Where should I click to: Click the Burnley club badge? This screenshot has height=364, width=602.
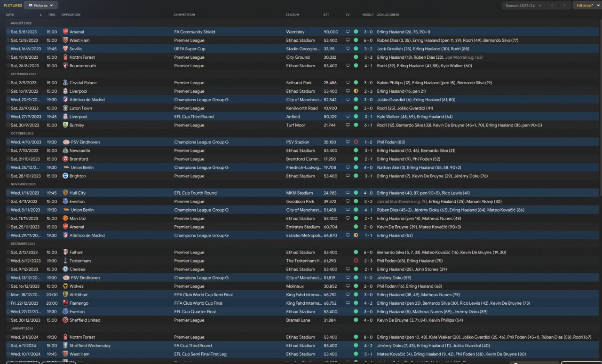click(65, 125)
